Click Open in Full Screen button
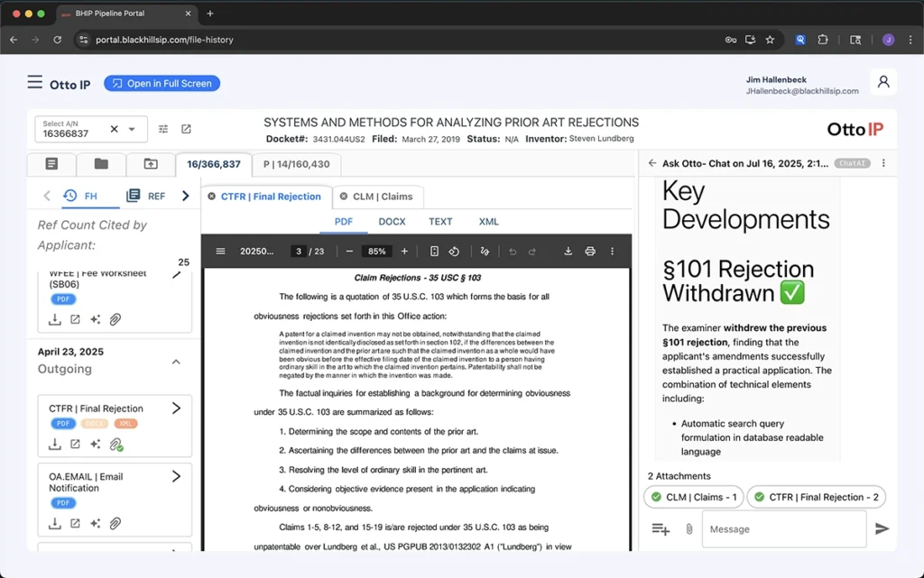This screenshot has height=578, width=924. coord(162,83)
